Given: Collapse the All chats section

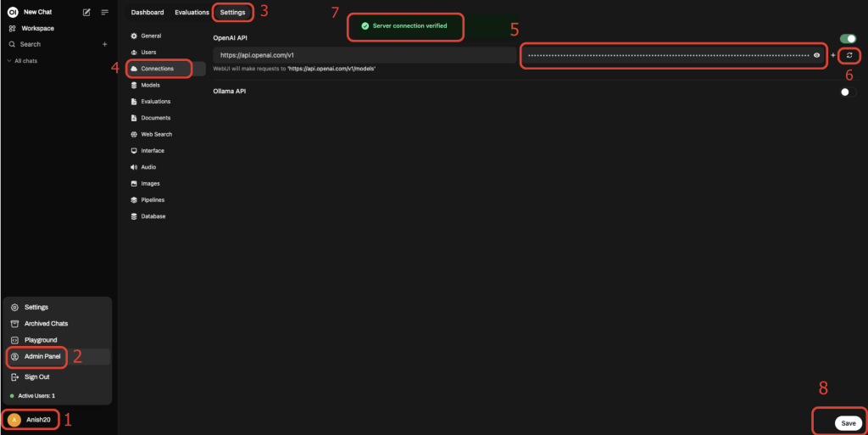Looking at the screenshot, I should [x=22, y=61].
